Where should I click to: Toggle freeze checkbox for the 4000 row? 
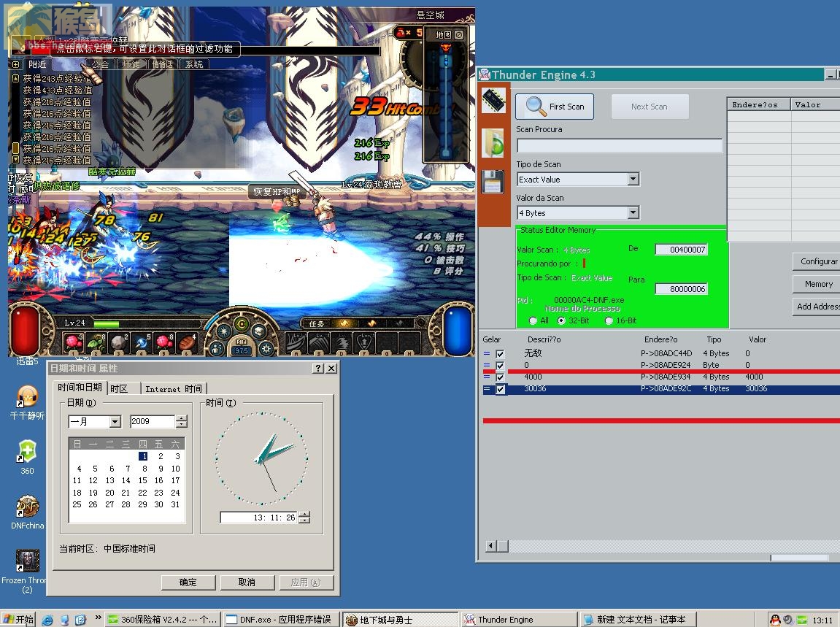pos(500,378)
